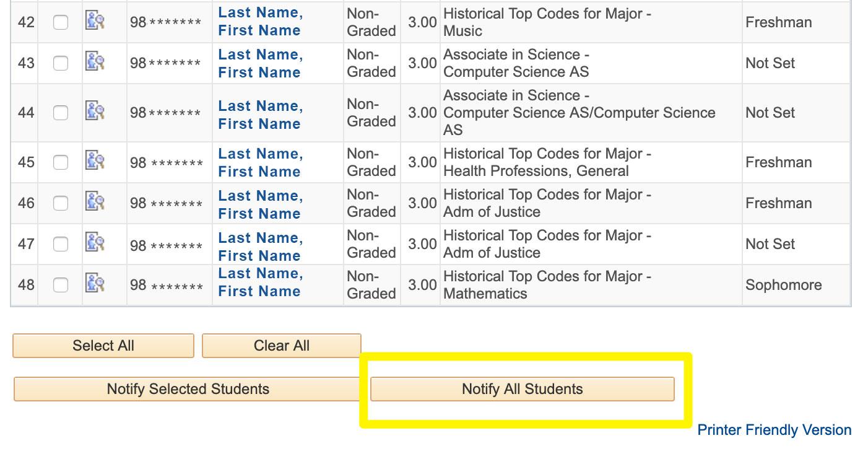Open the student name link in row 48
868x451 pixels.
pos(260,282)
